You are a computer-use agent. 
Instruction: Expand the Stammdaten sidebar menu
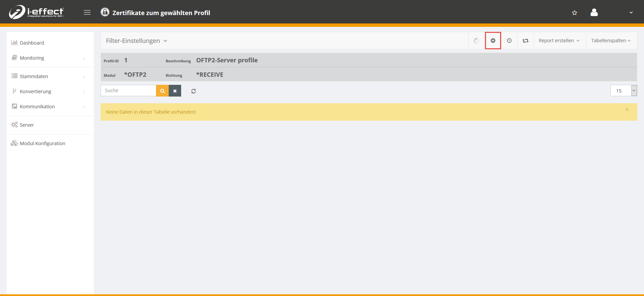coord(34,76)
